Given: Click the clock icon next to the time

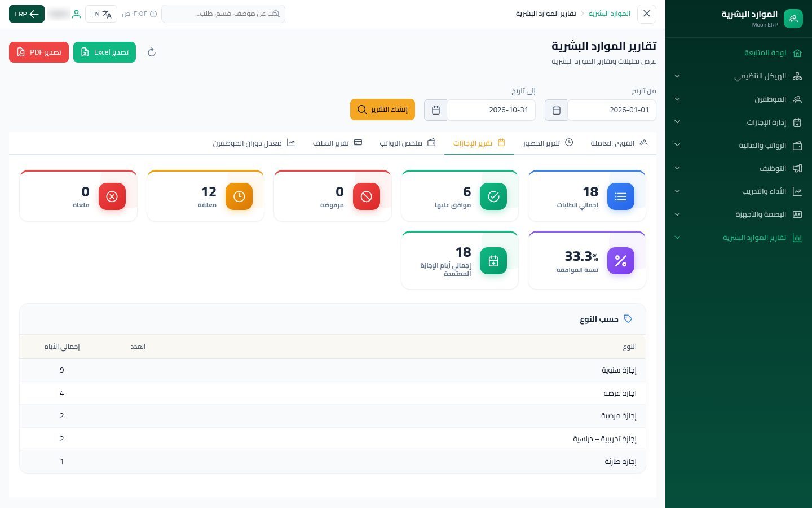Looking at the screenshot, I should (x=153, y=14).
